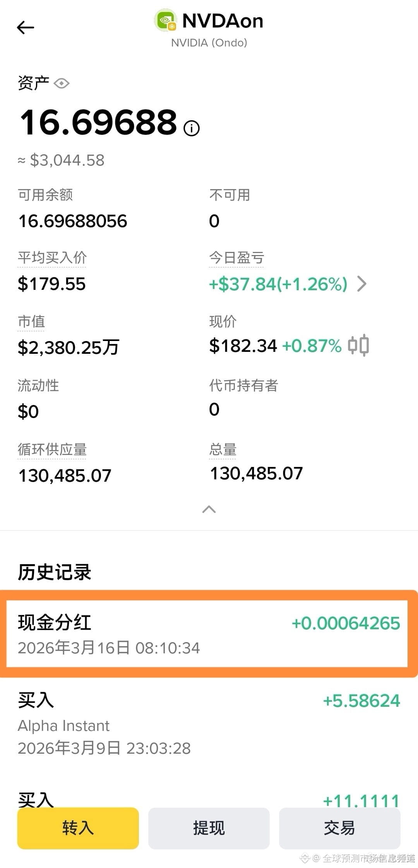Tap the NVDAon token logo
Screen dimensions: 418x868
coord(166,21)
